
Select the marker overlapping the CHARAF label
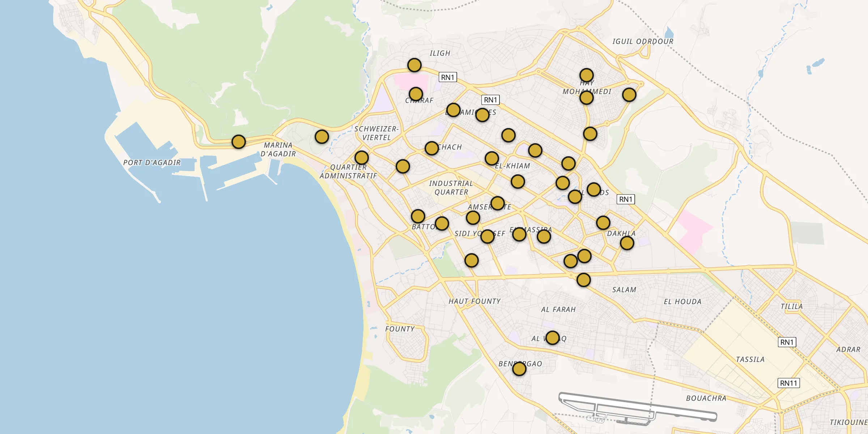[x=416, y=94]
